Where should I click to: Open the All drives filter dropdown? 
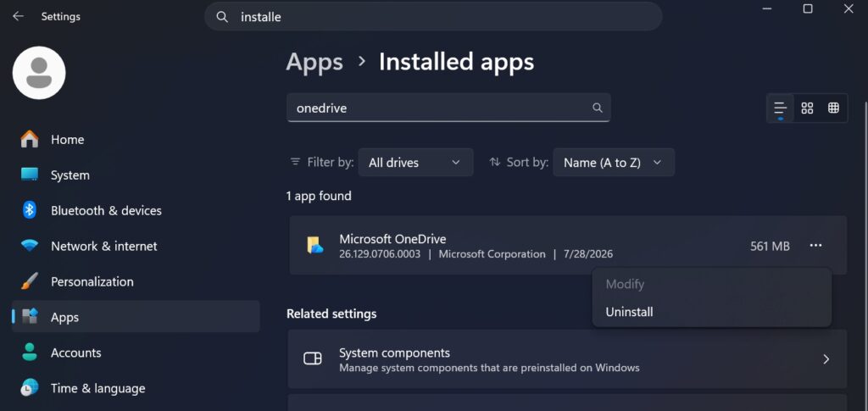pos(415,163)
